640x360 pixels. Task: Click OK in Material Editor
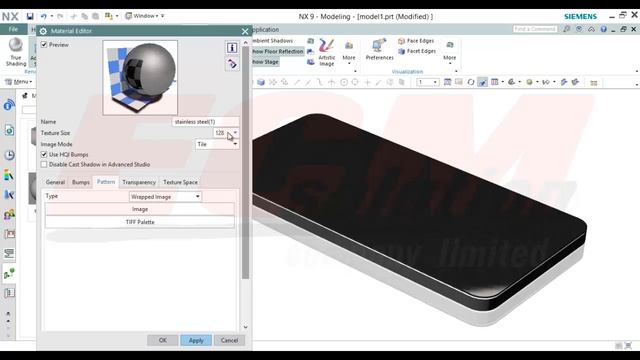(162, 340)
